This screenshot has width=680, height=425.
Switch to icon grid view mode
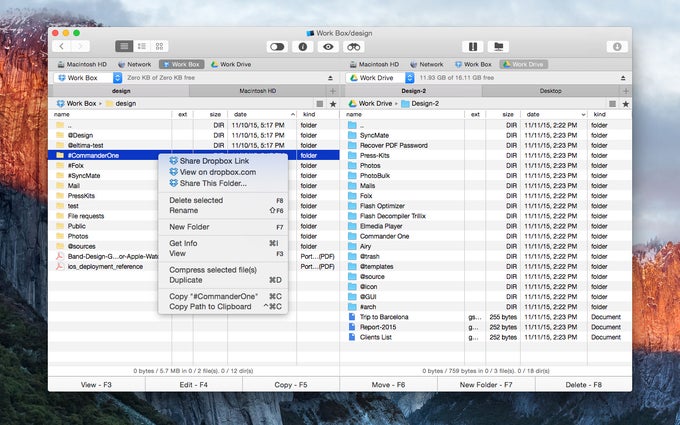click(159, 46)
